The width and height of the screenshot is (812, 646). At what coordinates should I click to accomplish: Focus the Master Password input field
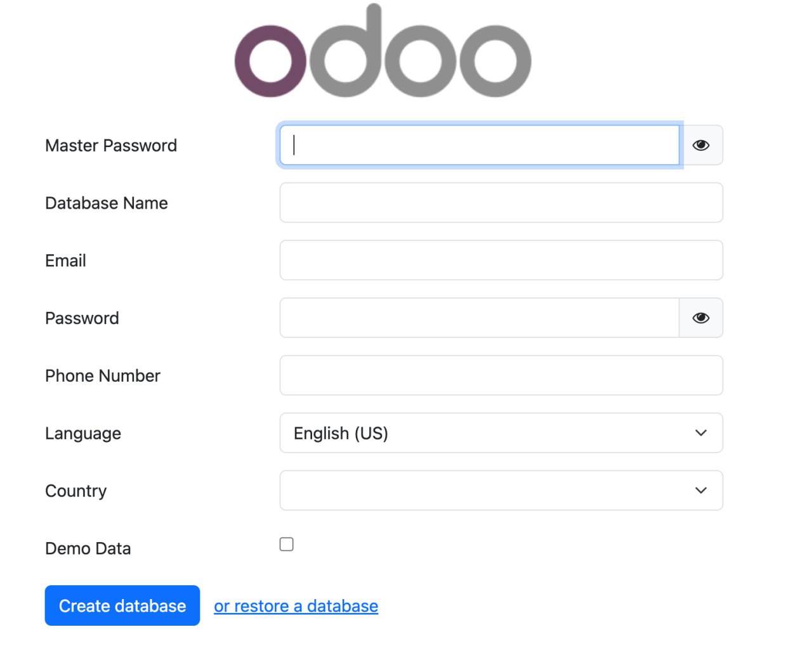[480, 145]
